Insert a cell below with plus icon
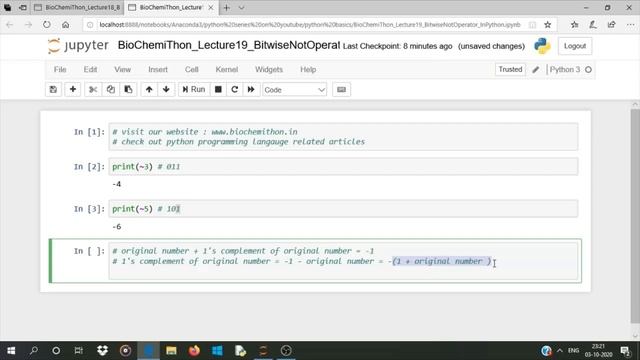 [x=73, y=89]
